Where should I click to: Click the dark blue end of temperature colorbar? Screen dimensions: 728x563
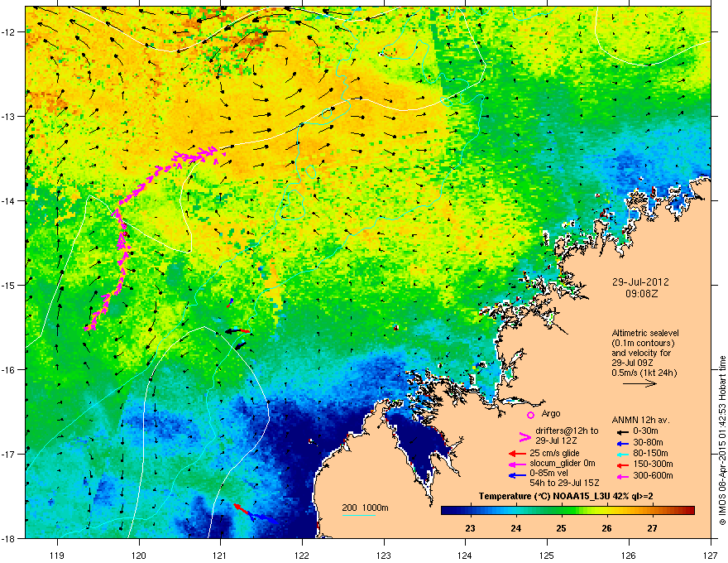point(448,511)
